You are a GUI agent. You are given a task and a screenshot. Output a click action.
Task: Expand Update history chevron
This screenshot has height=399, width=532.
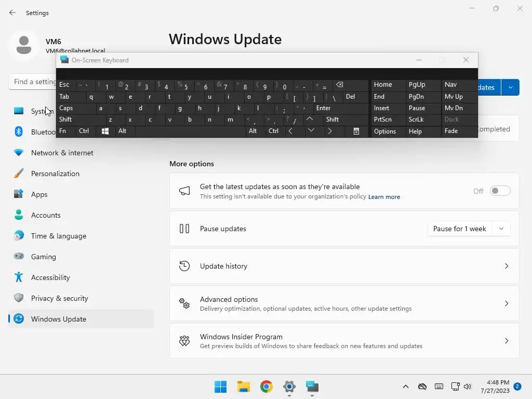click(x=506, y=266)
